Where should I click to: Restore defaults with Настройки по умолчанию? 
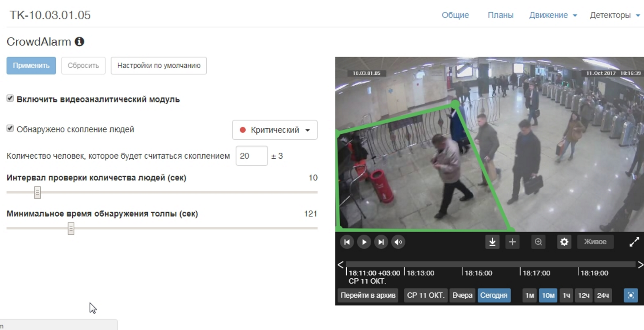coord(159,66)
